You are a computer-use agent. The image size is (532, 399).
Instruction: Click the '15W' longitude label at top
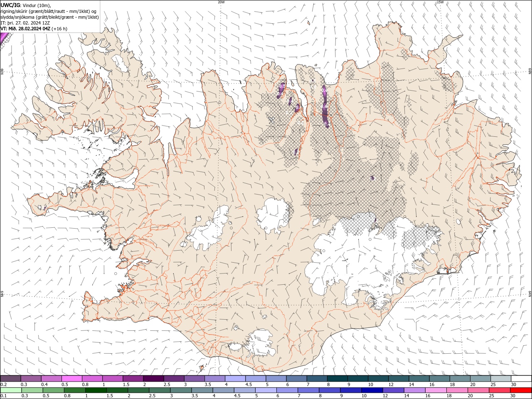[440, 2]
